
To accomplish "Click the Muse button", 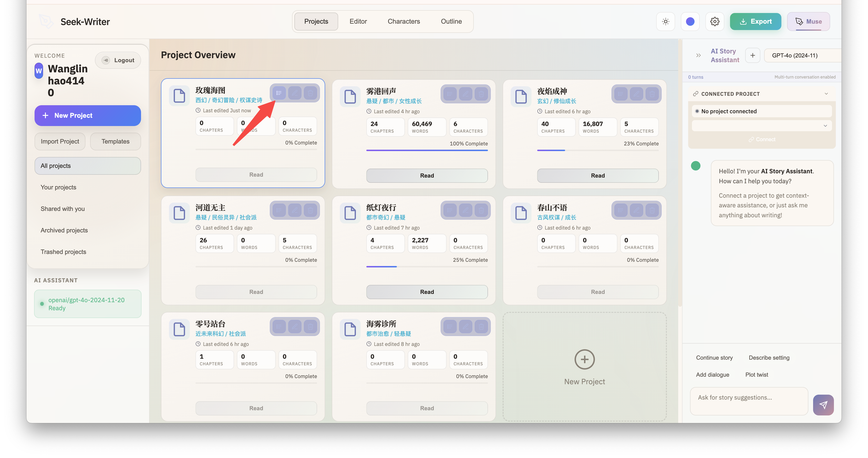I will [x=808, y=22].
